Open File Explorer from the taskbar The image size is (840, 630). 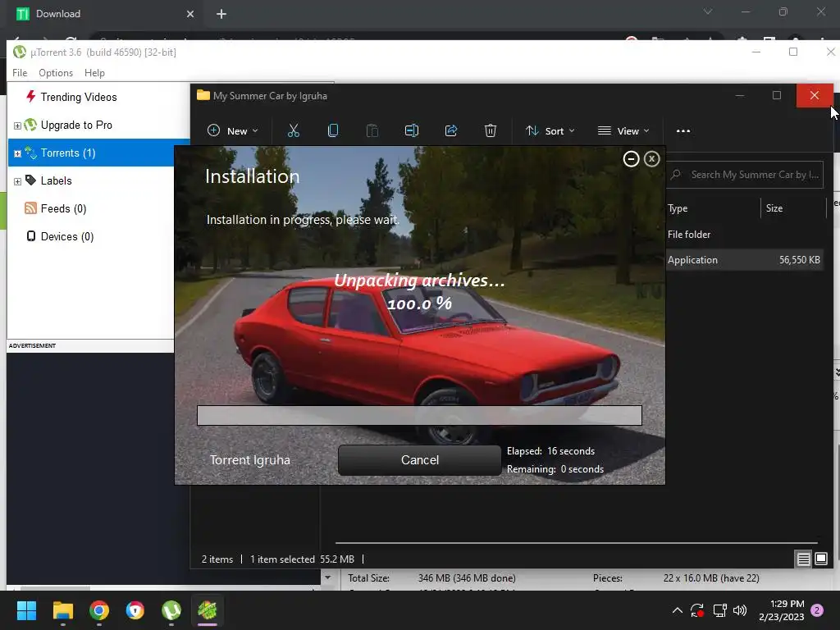tap(62, 610)
